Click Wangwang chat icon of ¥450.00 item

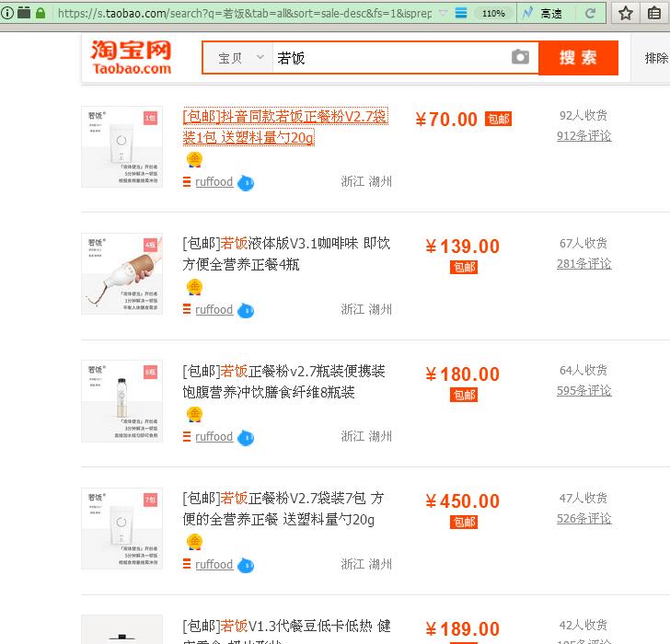point(245,566)
